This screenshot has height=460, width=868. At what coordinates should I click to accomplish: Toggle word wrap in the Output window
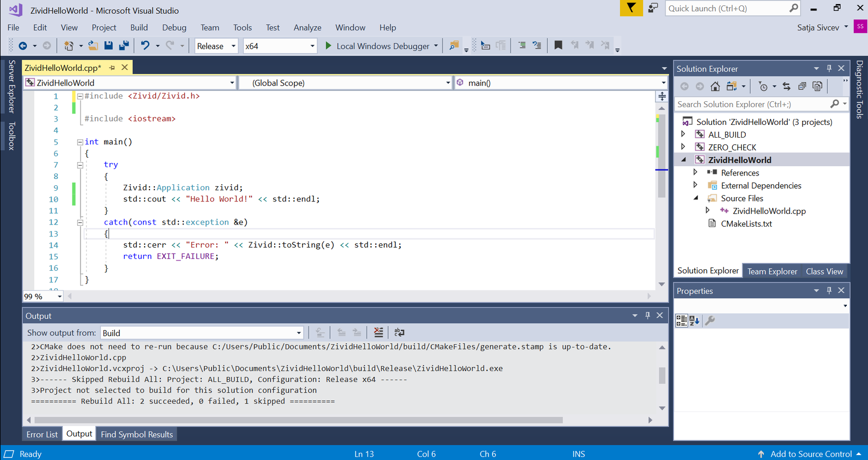click(x=399, y=333)
